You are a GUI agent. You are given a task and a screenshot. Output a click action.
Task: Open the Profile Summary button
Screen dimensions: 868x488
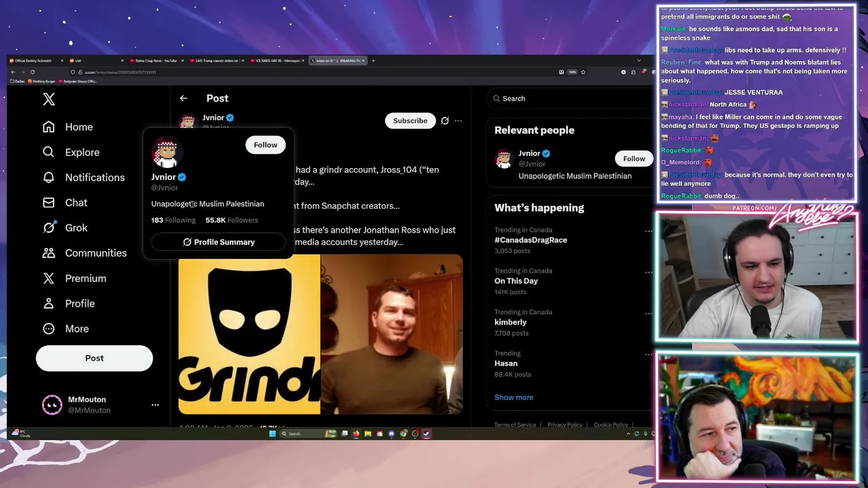tap(218, 242)
